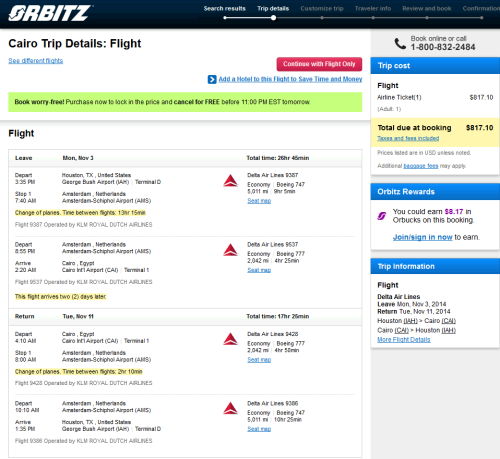Open the baggage fees link

tap(421, 166)
